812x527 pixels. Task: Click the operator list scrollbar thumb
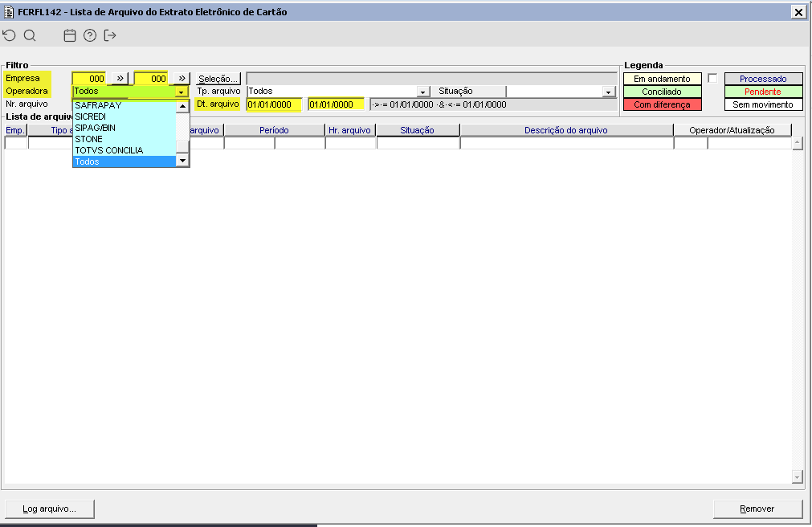(182, 146)
